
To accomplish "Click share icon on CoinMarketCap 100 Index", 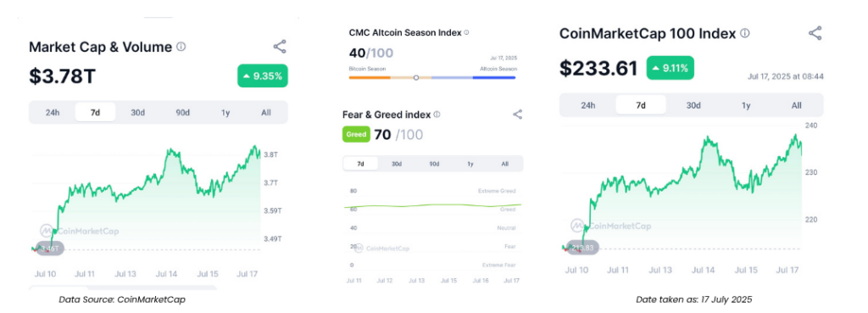I will (815, 33).
